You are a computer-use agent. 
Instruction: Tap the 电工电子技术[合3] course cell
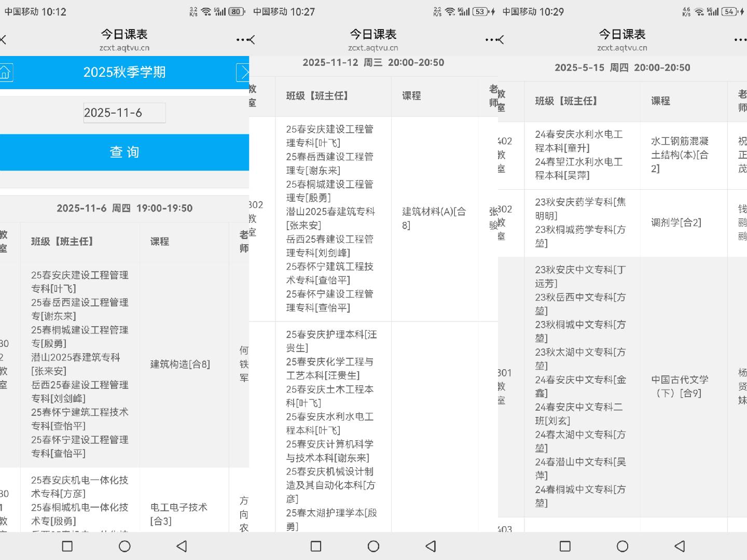click(x=179, y=514)
